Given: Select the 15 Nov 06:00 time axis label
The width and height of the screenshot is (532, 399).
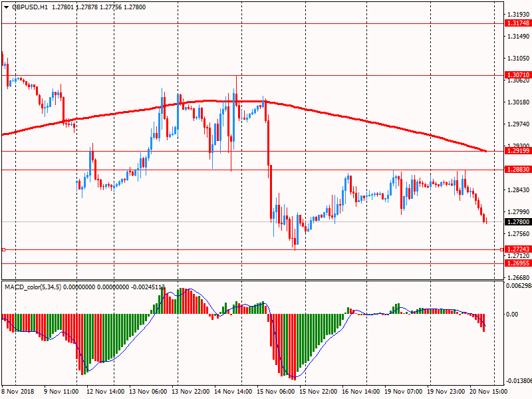Looking at the screenshot, I should [278, 393].
